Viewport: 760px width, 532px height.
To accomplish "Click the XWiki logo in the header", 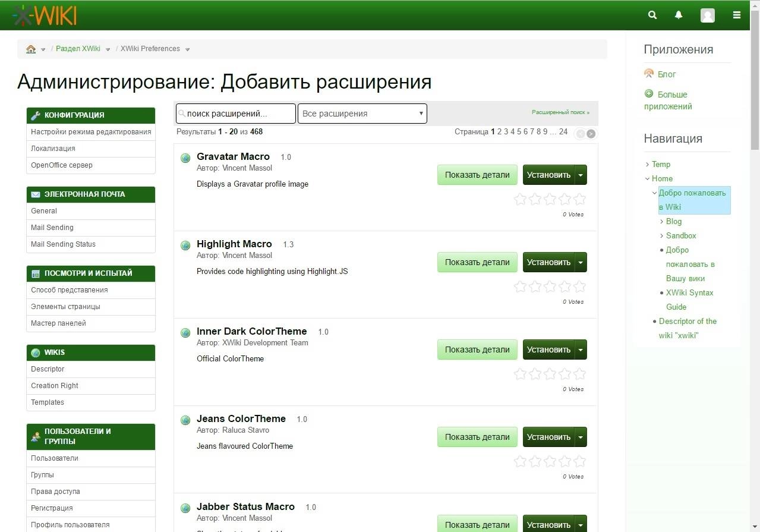I will [44, 15].
